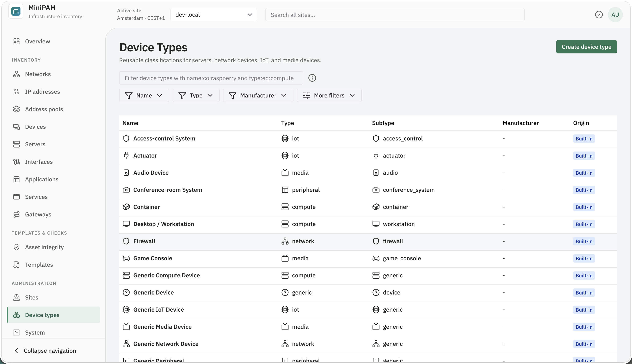
Task: Open the Services section
Action: pyautogui.click(x=54, y=197)
